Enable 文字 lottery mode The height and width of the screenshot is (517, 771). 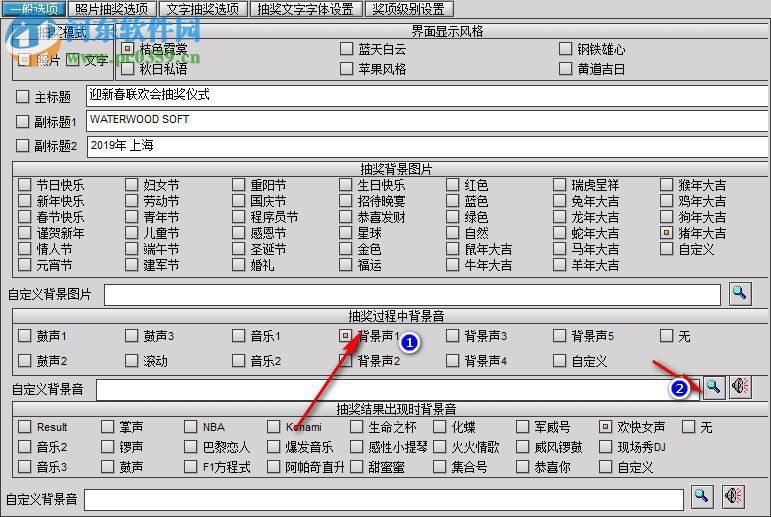(x=72, y=60)
